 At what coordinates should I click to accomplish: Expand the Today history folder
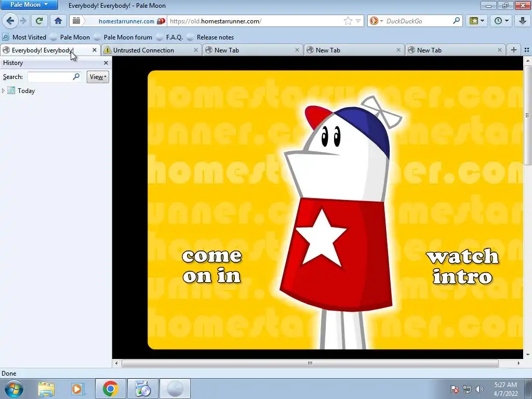(x=4, y=90)
